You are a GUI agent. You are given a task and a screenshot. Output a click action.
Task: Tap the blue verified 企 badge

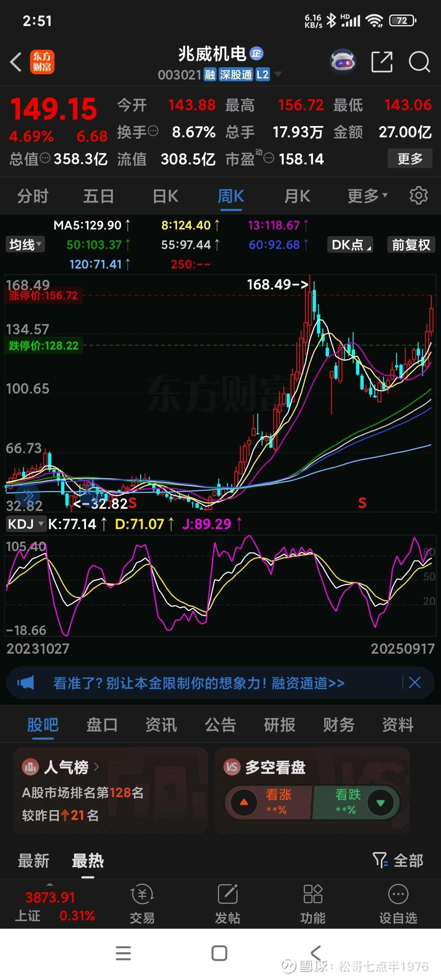pyautogui.click(x=256, y=53)
